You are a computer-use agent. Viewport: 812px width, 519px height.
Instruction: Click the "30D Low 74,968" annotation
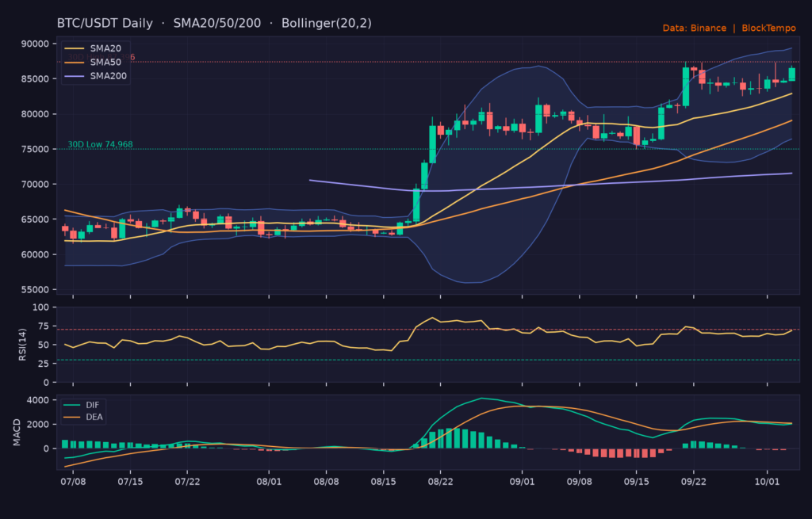(100, 144)
